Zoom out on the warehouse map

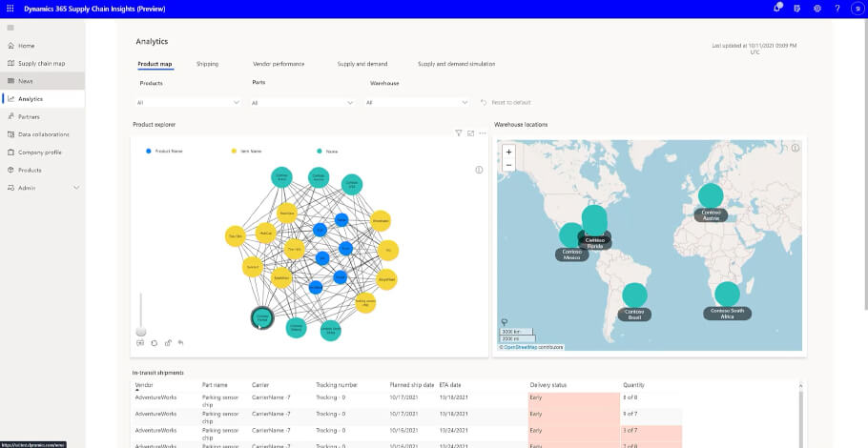(508, 165)
